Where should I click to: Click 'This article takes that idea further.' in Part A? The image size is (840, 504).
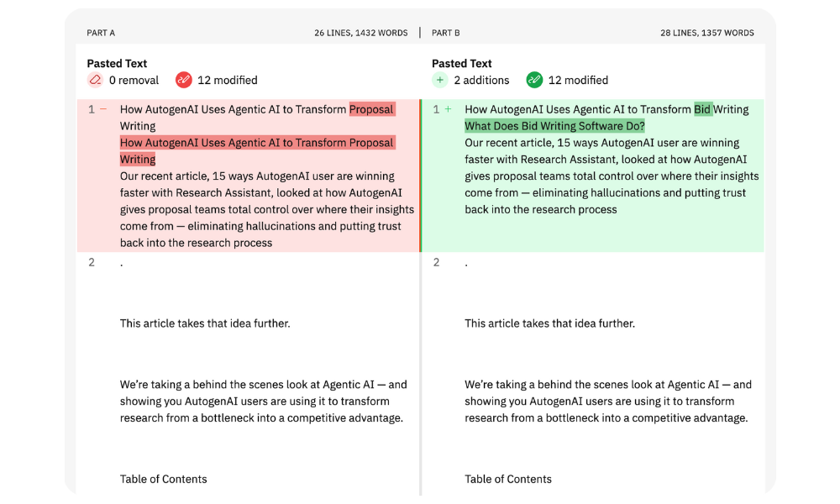(205, 323)
